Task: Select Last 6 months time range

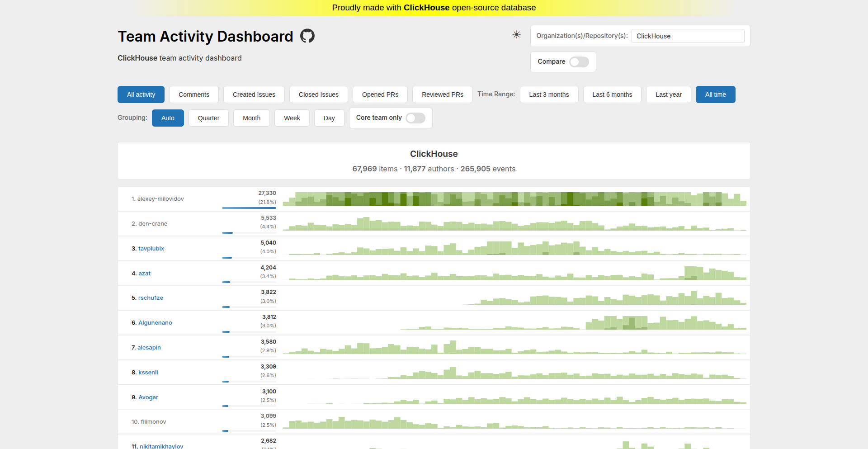Action: (x=612, y=95)
